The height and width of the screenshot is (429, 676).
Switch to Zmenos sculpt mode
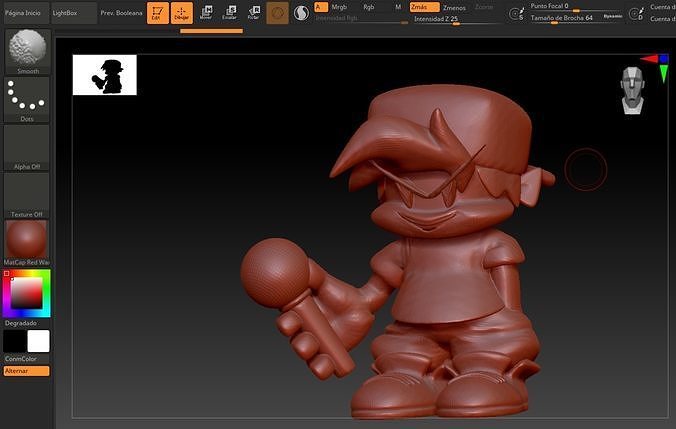click(454, 8)
